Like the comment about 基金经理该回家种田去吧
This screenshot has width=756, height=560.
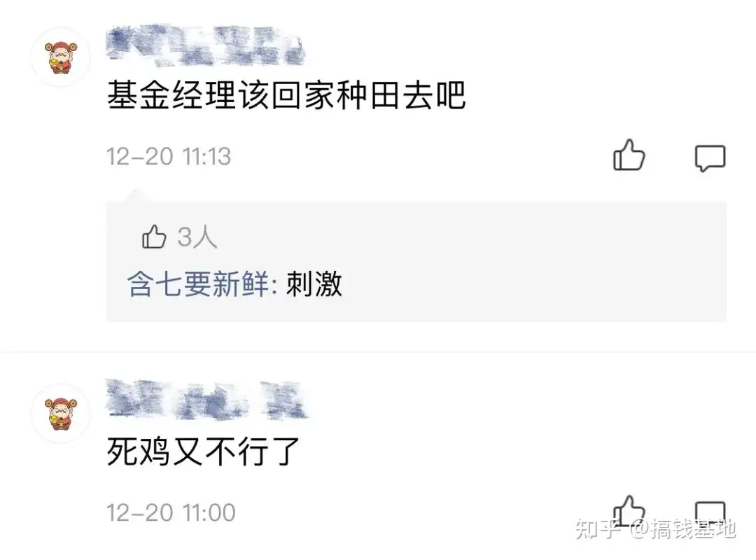click(629, 155)
